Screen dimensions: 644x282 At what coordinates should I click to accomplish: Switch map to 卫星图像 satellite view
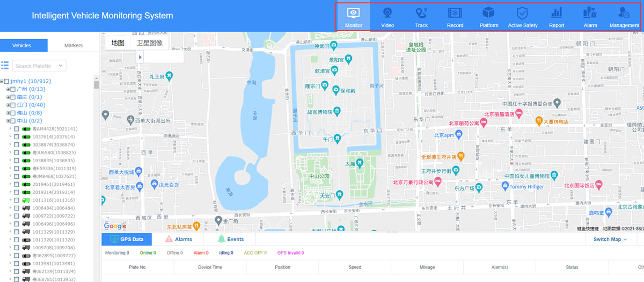[x=150, y=42]
